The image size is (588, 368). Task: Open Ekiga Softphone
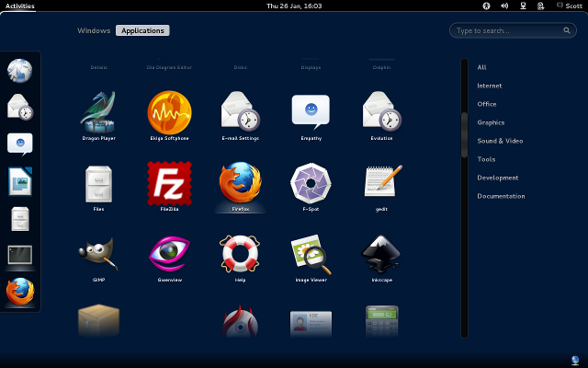click(169, 116)
